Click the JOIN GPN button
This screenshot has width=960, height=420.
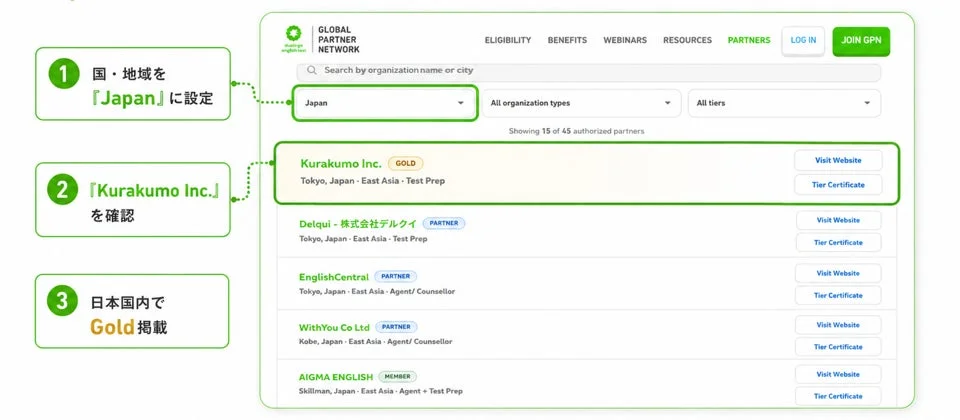[861, 41]
